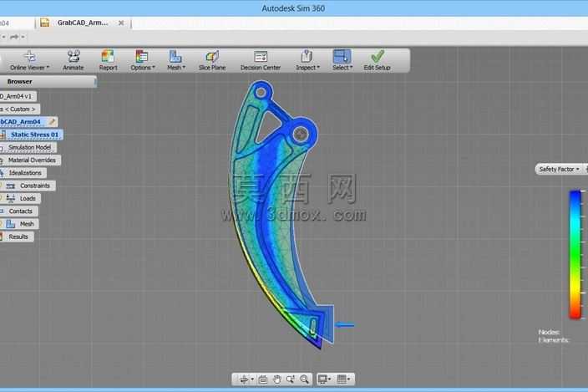Select Simulation Model in the Browser
Screen dimensions: 588x392
pyautogui.click(x=29, y=147)
